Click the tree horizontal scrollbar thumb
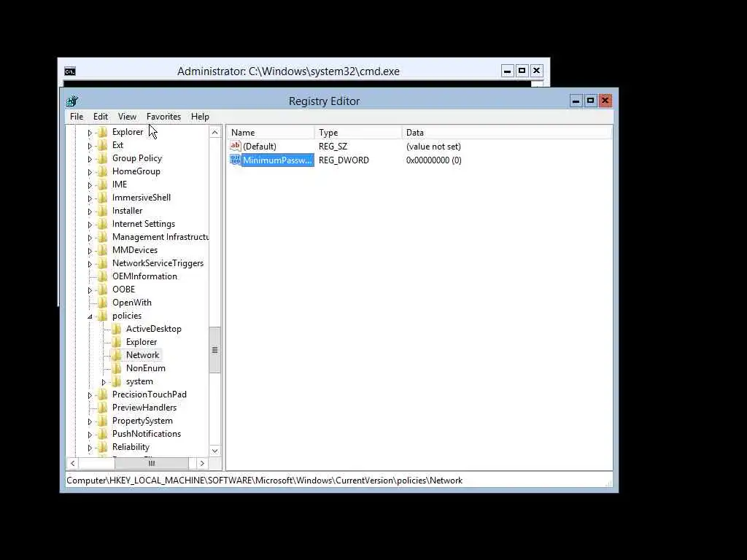The height and width of the screenshot is (560, 747). 152,463
